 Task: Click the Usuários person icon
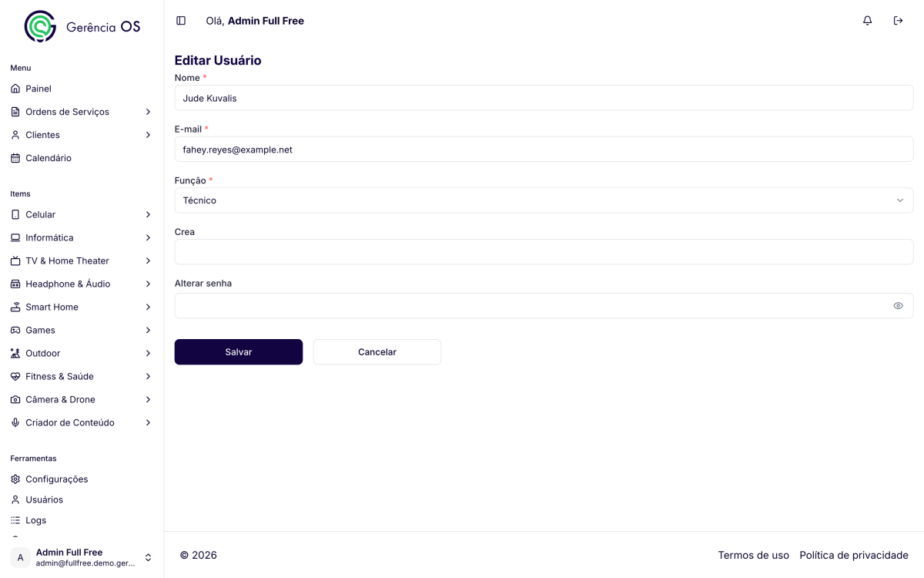click(15, 499)
